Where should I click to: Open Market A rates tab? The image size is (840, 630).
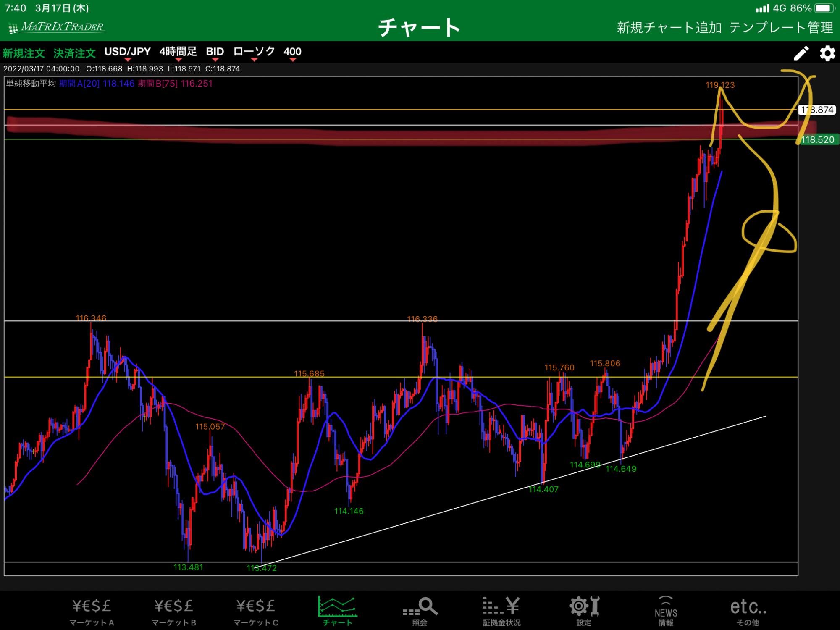click(92, 612)
